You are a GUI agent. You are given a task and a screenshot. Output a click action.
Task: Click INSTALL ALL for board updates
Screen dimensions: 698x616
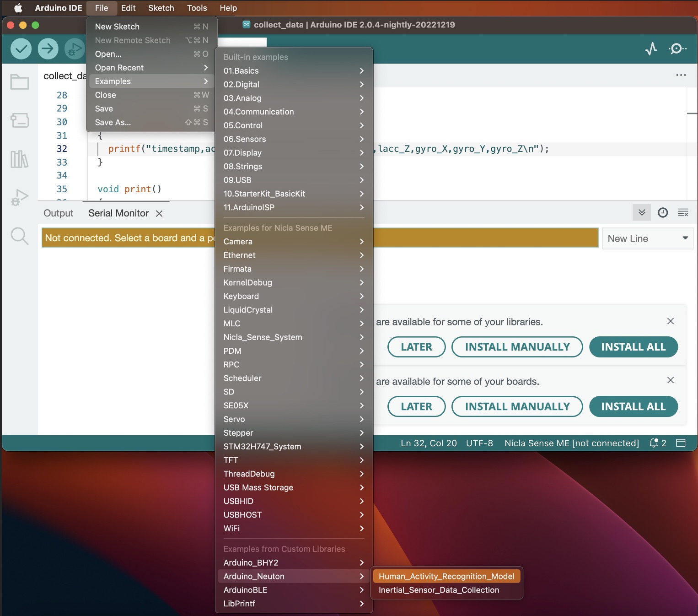click(x=634, y=406)
